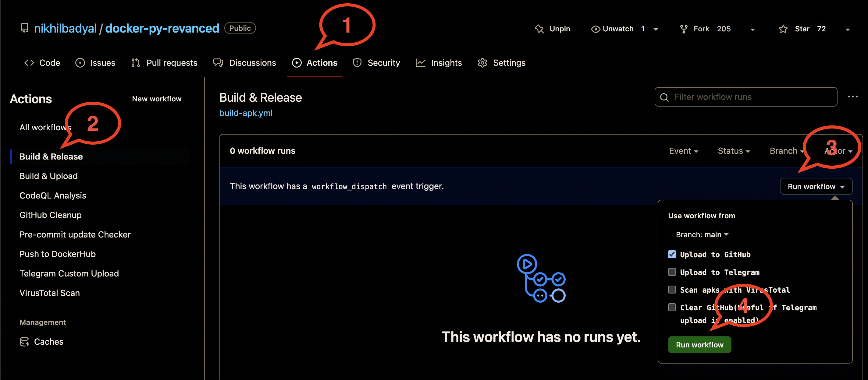Viewport: 868px width, 380px height.
Task: Open the build-apk.yml file link
Action: point(246,113)
